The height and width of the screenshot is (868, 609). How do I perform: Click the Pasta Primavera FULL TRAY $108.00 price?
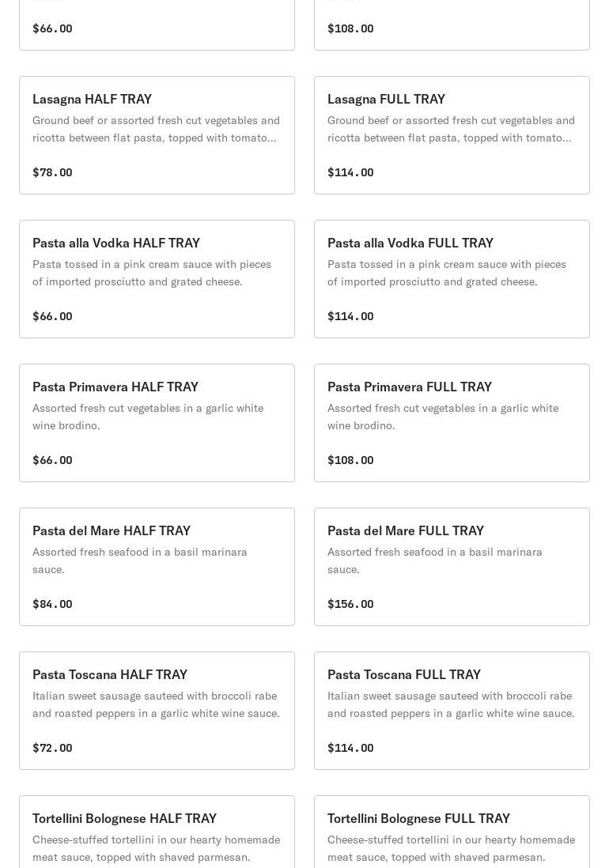coord(350,460)
